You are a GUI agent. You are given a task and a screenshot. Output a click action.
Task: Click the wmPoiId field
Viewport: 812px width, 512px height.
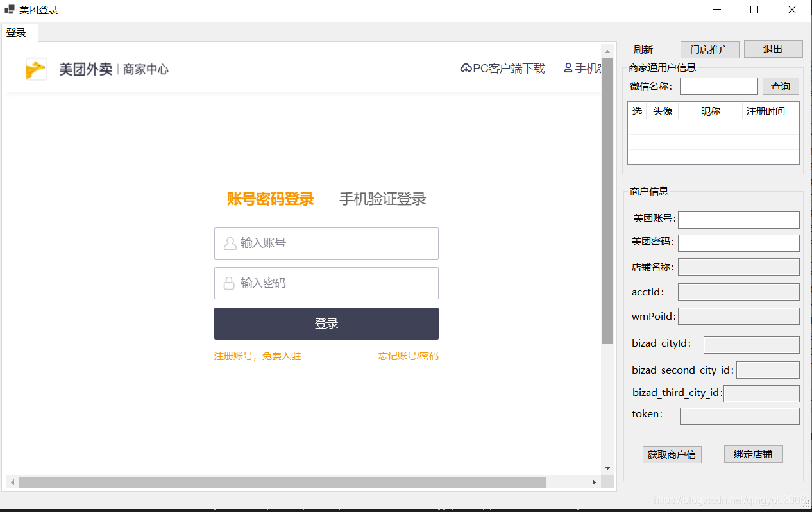pyautogui.click(x=739, y=316)
